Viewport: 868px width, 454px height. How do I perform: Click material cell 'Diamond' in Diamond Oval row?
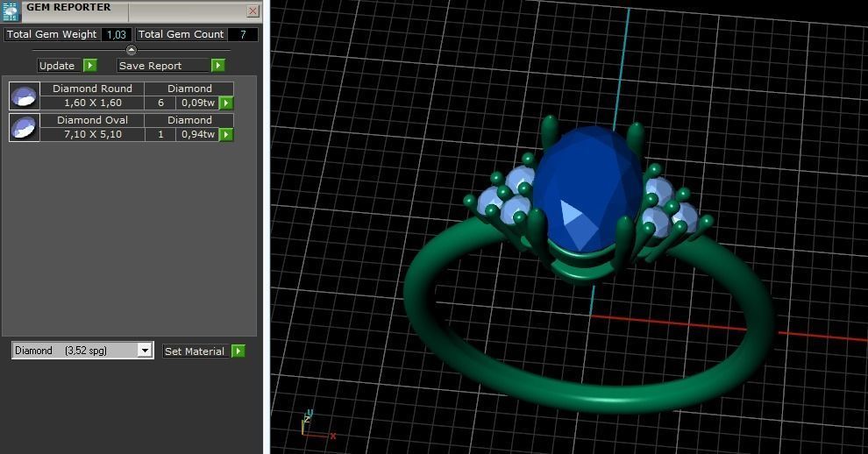(x=189, y=120)
